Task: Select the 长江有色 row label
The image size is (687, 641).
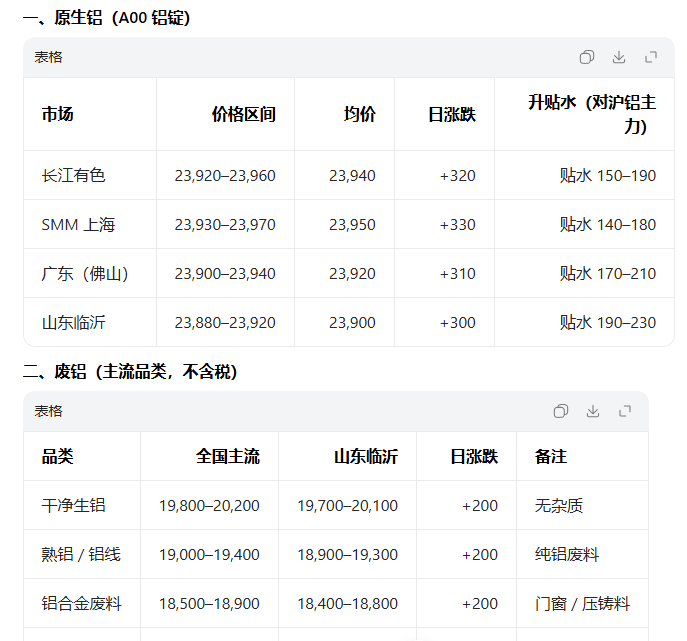Action: click(x=73, y=176)
